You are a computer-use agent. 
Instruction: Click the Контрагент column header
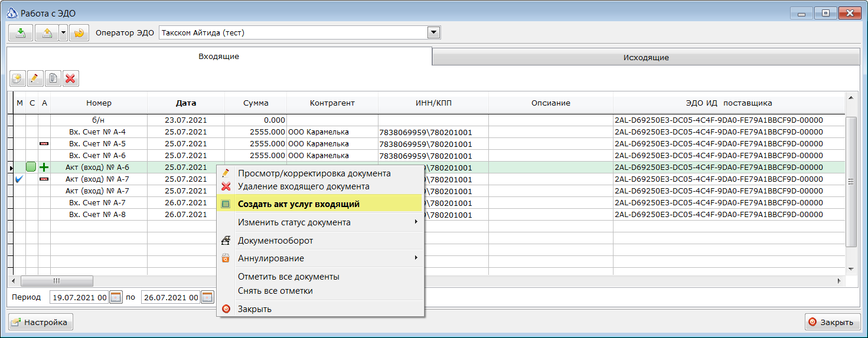332,103
